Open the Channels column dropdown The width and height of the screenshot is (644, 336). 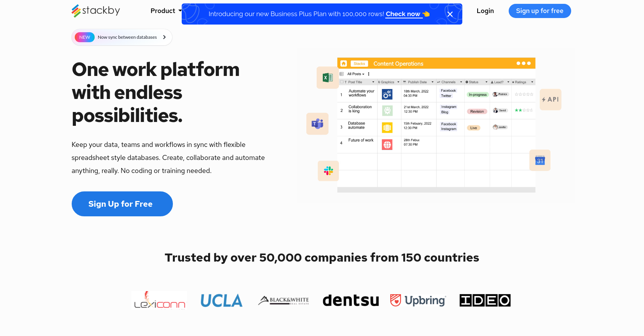461,82
